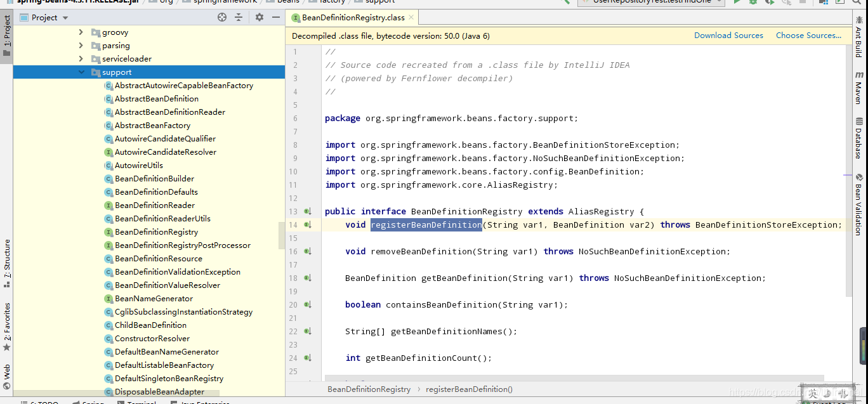Collapse the support package node
This screenshot has height=404, width=868.
(81, 72)
